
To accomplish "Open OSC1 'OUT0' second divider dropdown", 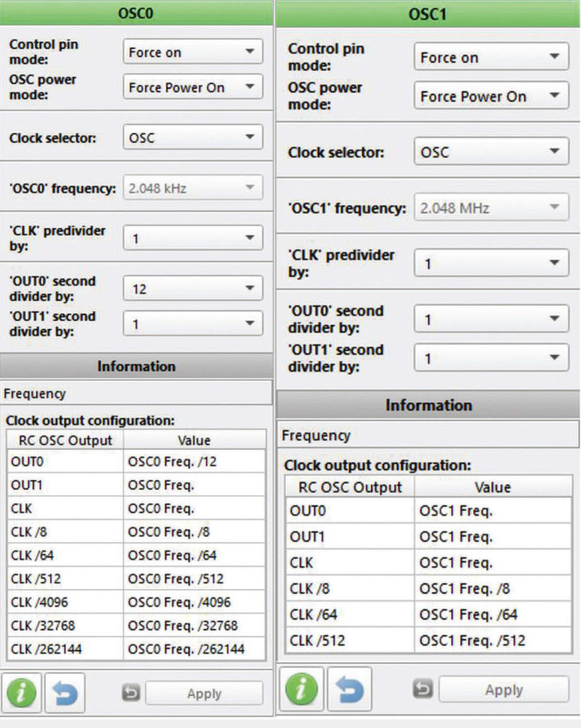I will tap(491, 319).
